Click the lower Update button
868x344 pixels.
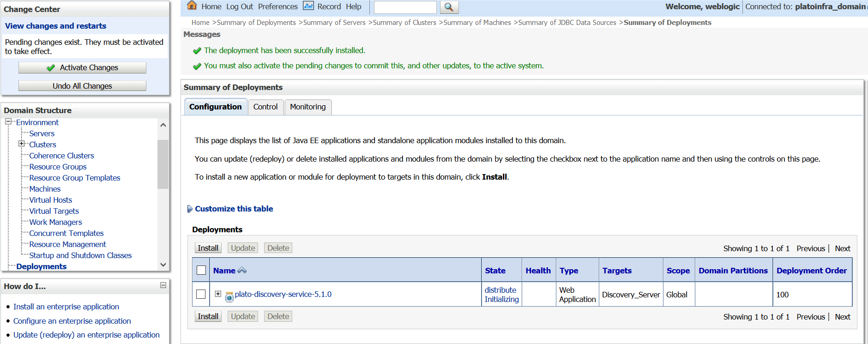(243, 316)
